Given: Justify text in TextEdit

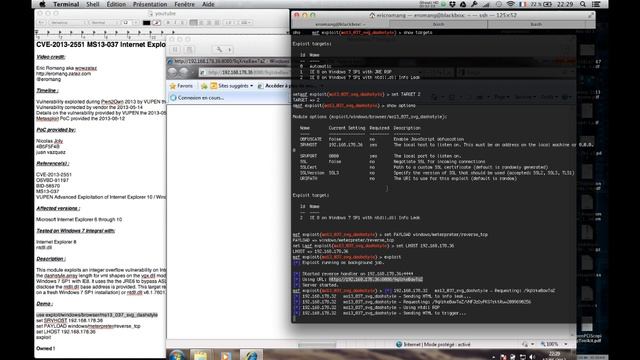Looking at the screenshot, I should coord(217,23).
